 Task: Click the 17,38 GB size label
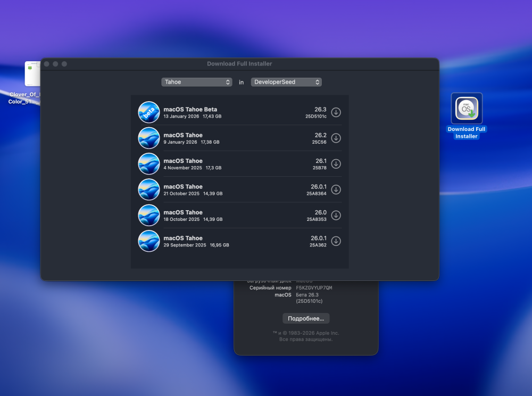click(210, 142)
